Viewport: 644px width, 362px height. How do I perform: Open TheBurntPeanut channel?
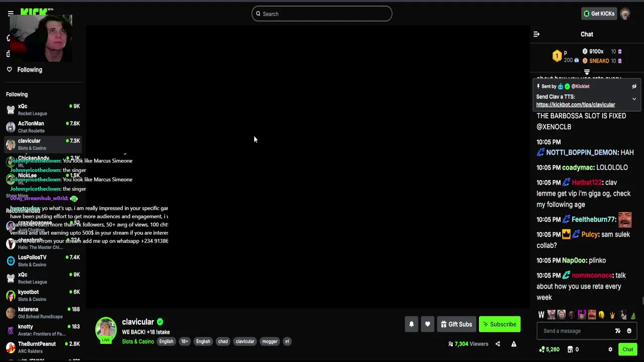click(43, 347)
